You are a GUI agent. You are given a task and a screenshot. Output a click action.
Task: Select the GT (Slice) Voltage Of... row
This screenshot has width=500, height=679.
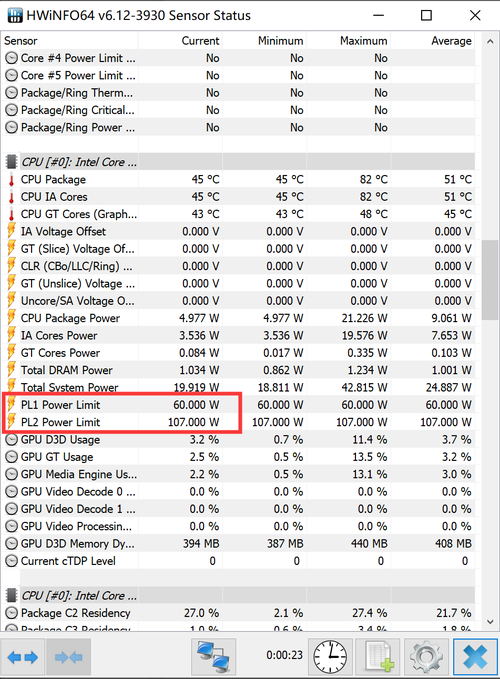tap(238, 249)
